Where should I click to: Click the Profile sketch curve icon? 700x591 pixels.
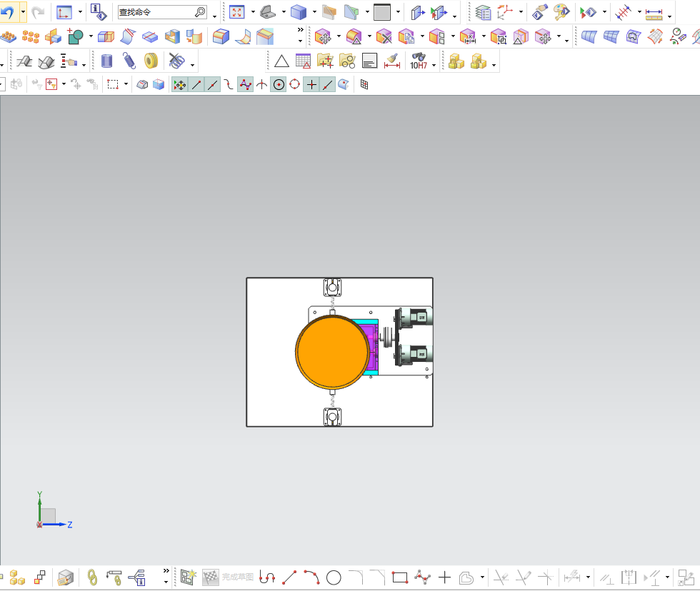tap(267, 577)
